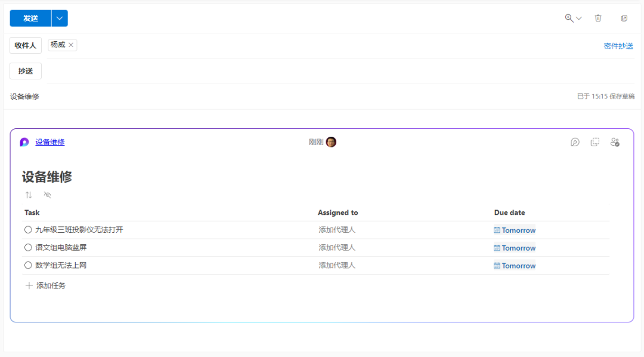Mark 九年级三班投影仪无法打开 as complete
The height and width of the screenshot is (357, 644).
point(28,229)
